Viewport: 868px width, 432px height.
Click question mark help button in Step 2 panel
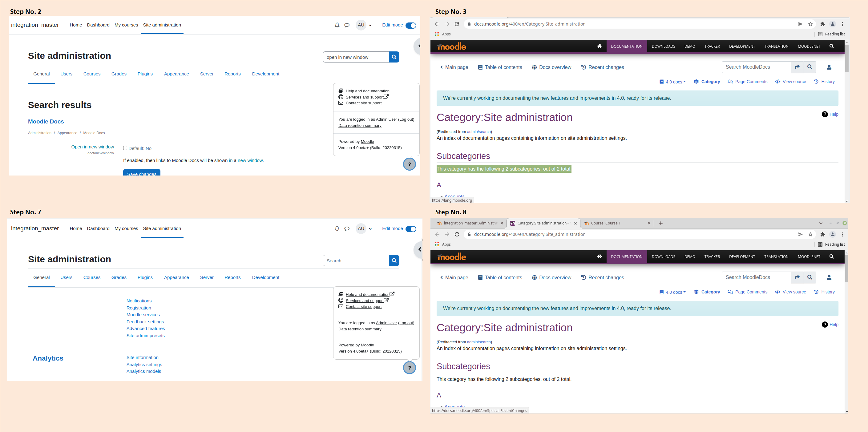(x=410, y=164)
